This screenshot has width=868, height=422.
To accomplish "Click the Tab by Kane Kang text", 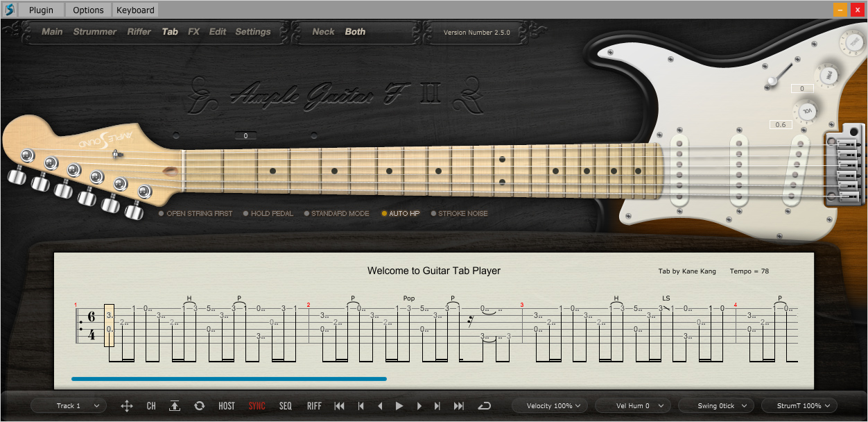I will click(x=687, y=271).
